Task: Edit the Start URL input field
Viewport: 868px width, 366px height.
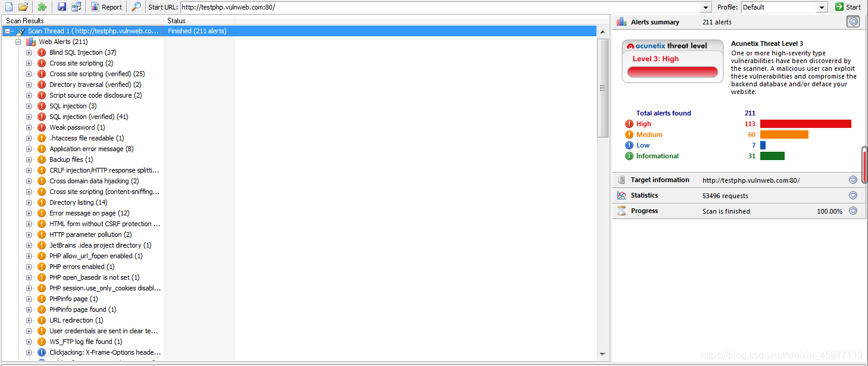Action: 441,7
